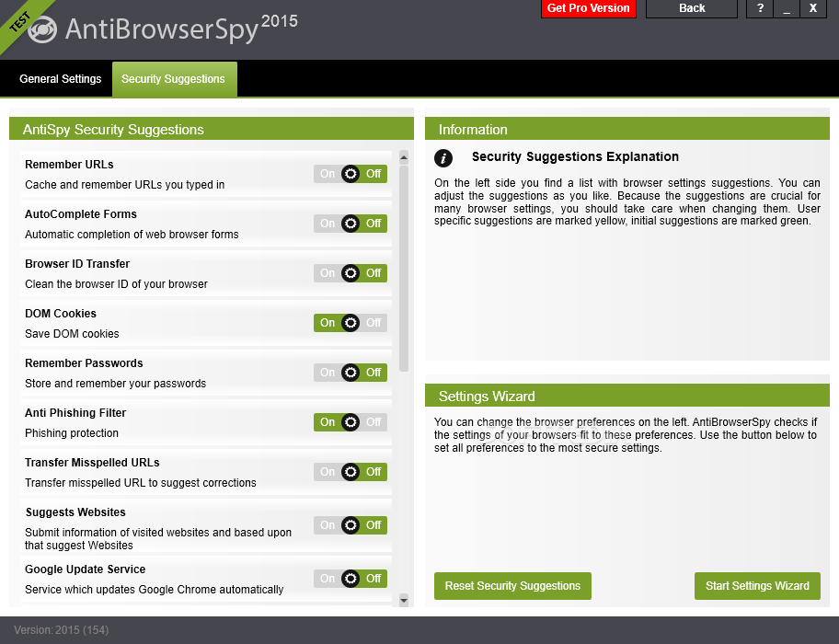This screenshot has width=839, height=644.
Task: Click the 'Information' panel header
Action: coord(627,130)
